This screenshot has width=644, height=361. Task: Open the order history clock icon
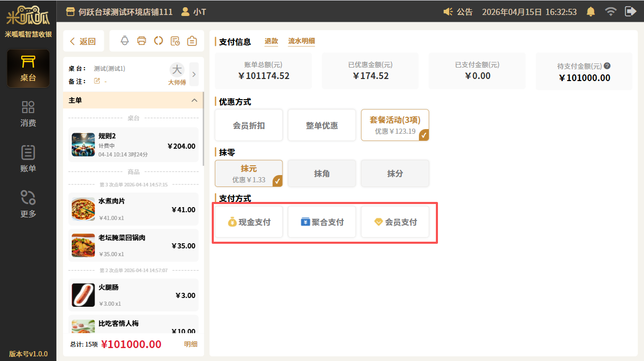175,41
